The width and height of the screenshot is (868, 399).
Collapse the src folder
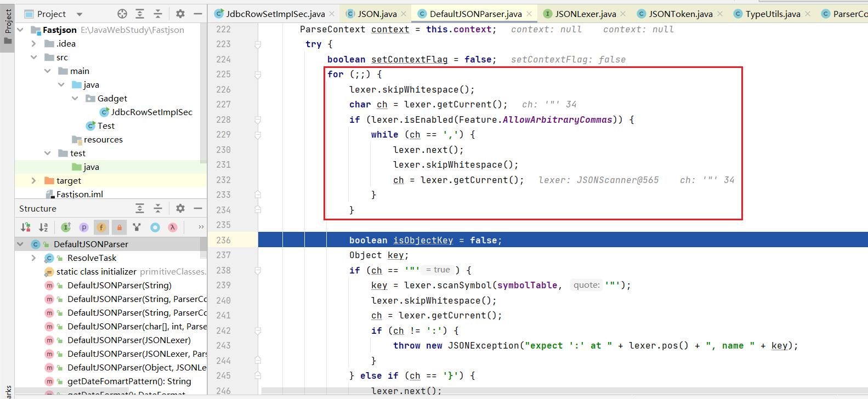click(x=34, y=57)
